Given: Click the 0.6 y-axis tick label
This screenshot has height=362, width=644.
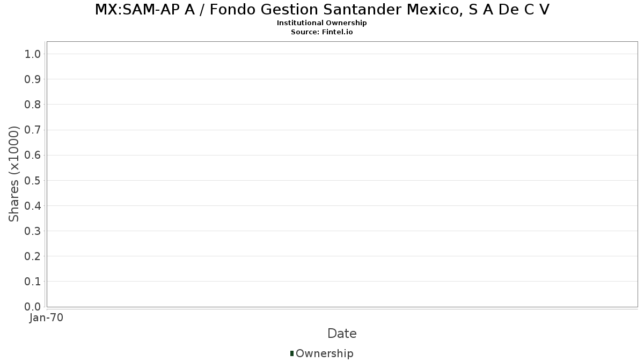Looking at the screenshot, I should click(33, 155).
